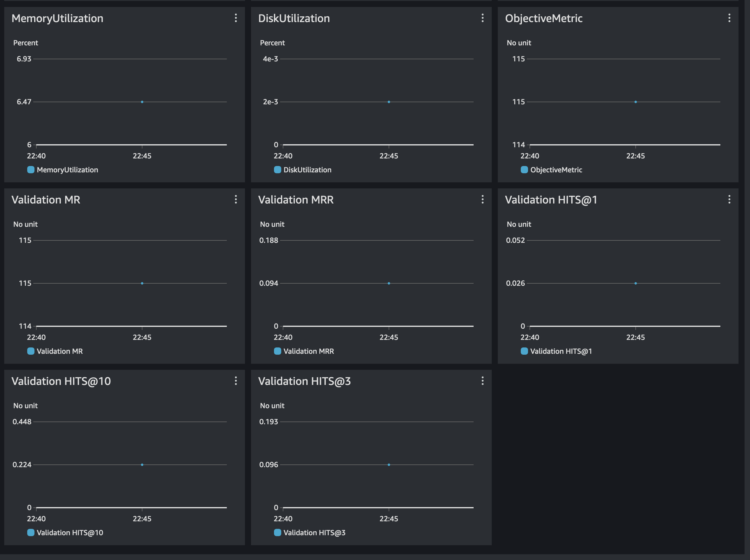
Task: Select the Validation HITS@1 data point at 0.026
Action: coord(636,283)
